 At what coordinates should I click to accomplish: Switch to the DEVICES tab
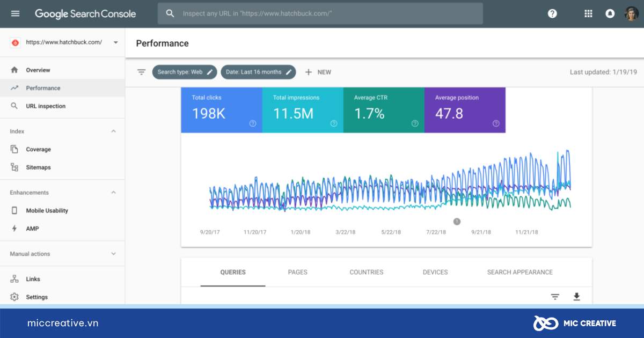click(435, 272)
